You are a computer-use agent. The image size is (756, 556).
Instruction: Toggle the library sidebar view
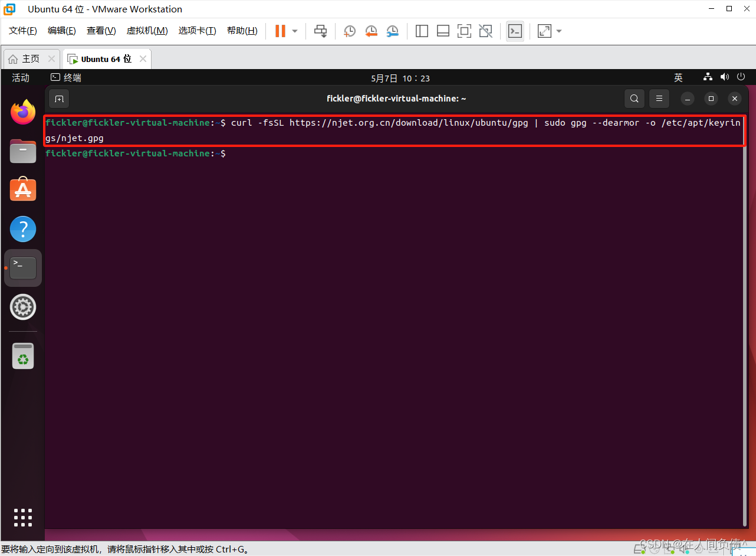click(422, 31)
